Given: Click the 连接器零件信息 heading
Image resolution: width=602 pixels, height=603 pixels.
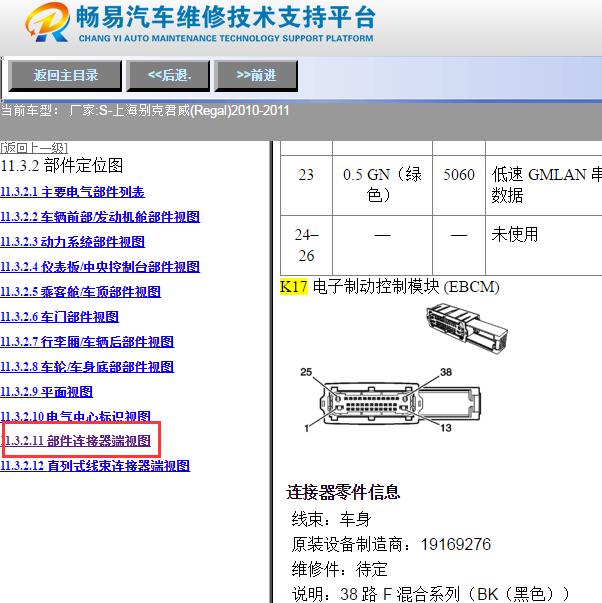Looking at the screenshot, I should coord(343,492).
